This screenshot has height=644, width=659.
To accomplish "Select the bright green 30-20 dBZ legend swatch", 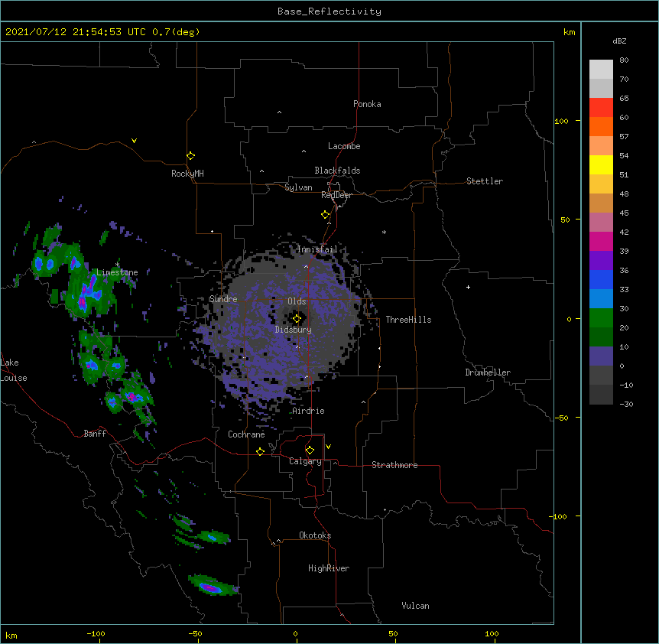I will (x=601, y=318).
